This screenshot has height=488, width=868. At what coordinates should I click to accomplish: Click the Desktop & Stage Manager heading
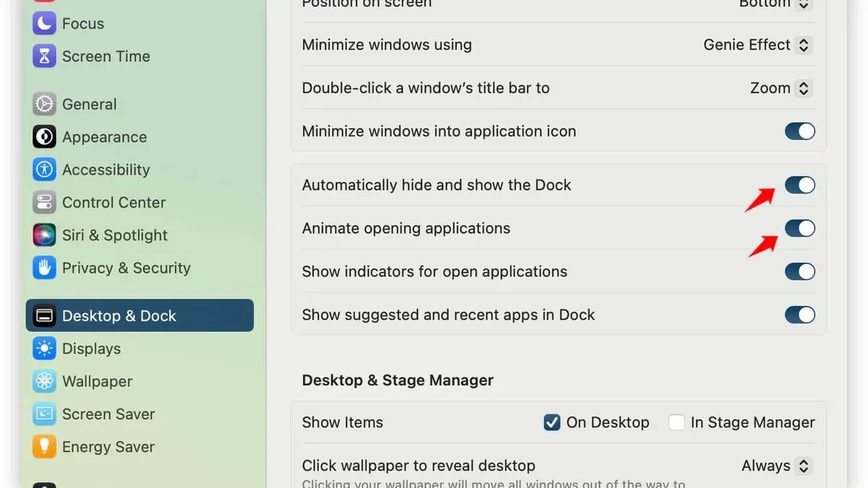(x=398, y=380)
